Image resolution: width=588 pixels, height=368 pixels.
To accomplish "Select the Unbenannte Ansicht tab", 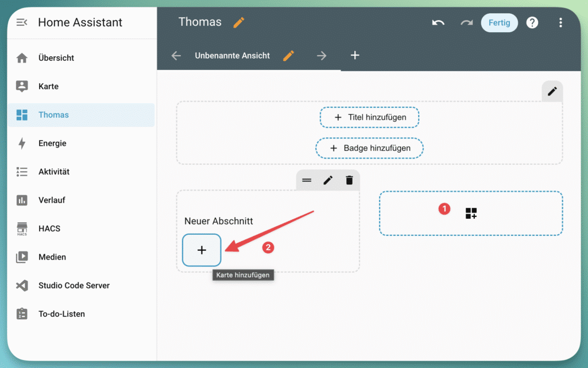I will click(232, 56).
